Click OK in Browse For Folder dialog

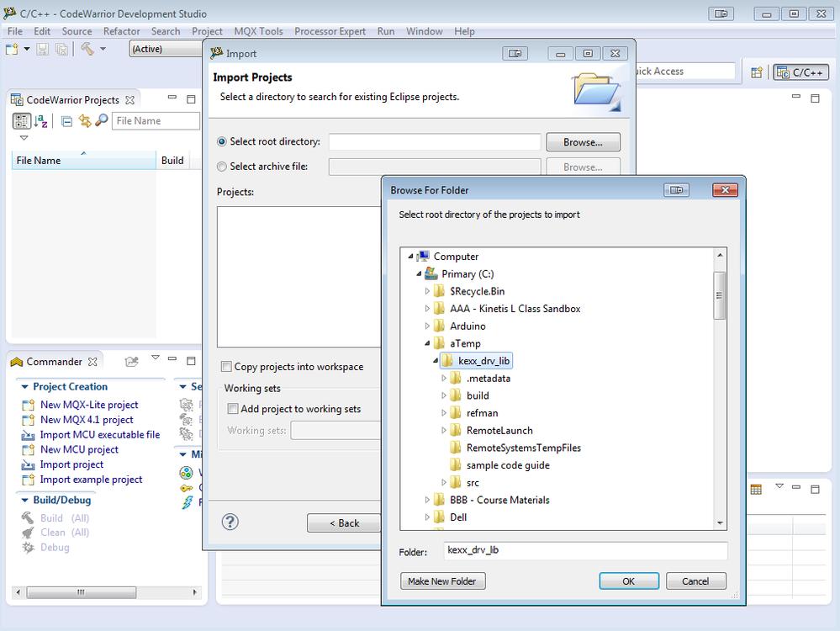coord(629,581)
